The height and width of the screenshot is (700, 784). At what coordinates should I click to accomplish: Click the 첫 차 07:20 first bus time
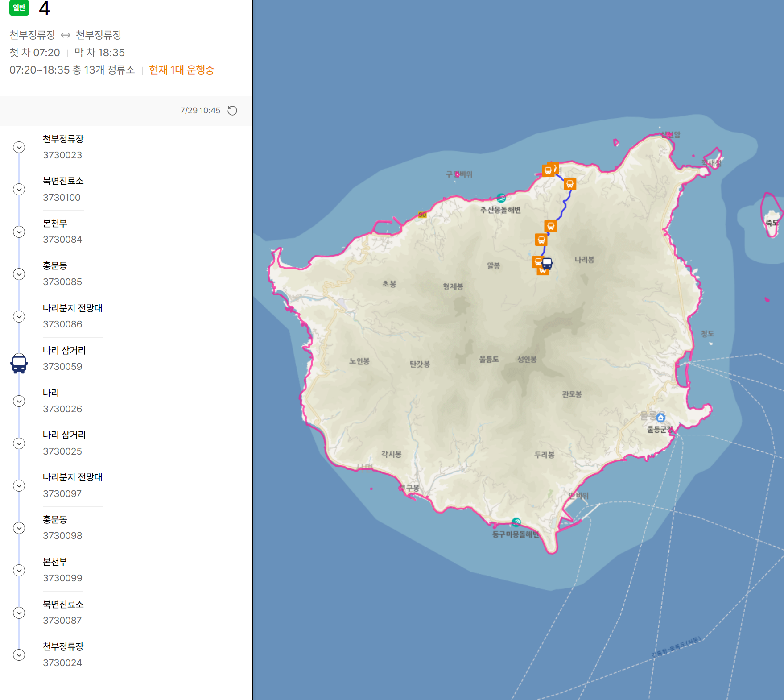[x=35, y=53]
